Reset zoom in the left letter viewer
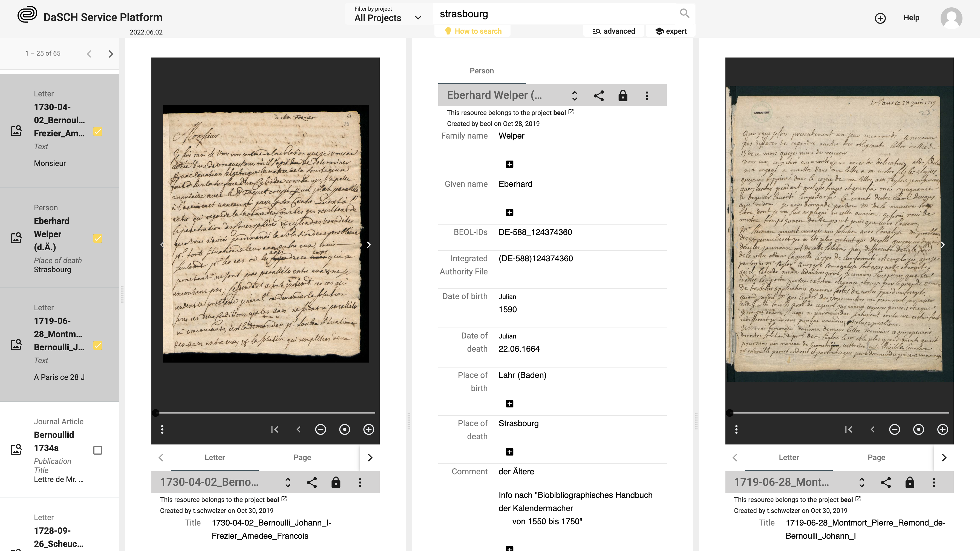Viewport: 980px width, 551px height. (345, 430)
